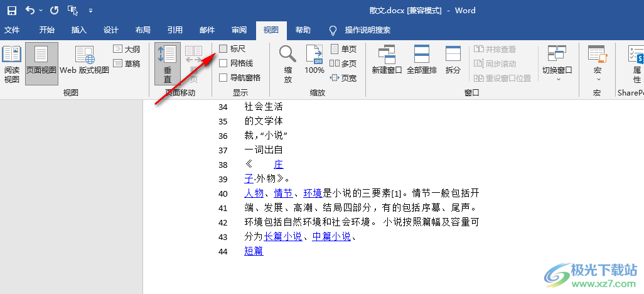The width and height of the screenshot is (644, 294).
Task: Open the 环境 hyperlink
Action: click(313, 193)
